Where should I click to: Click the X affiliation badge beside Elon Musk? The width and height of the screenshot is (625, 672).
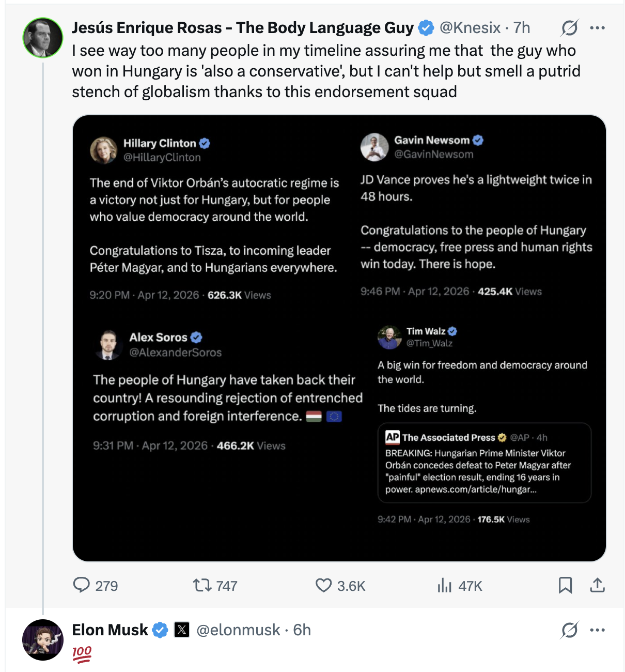[x=182, y=630]
